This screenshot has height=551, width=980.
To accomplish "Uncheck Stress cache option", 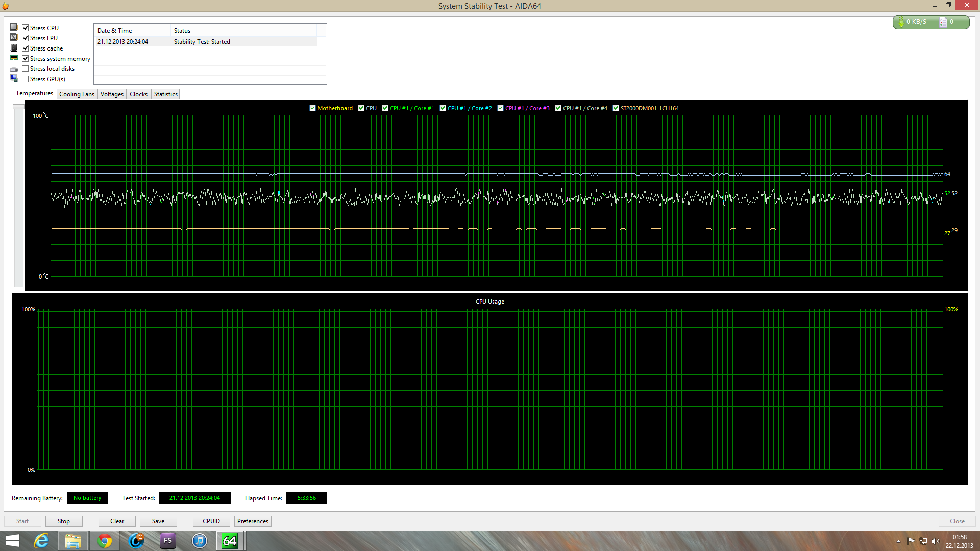I will (26, 48).
